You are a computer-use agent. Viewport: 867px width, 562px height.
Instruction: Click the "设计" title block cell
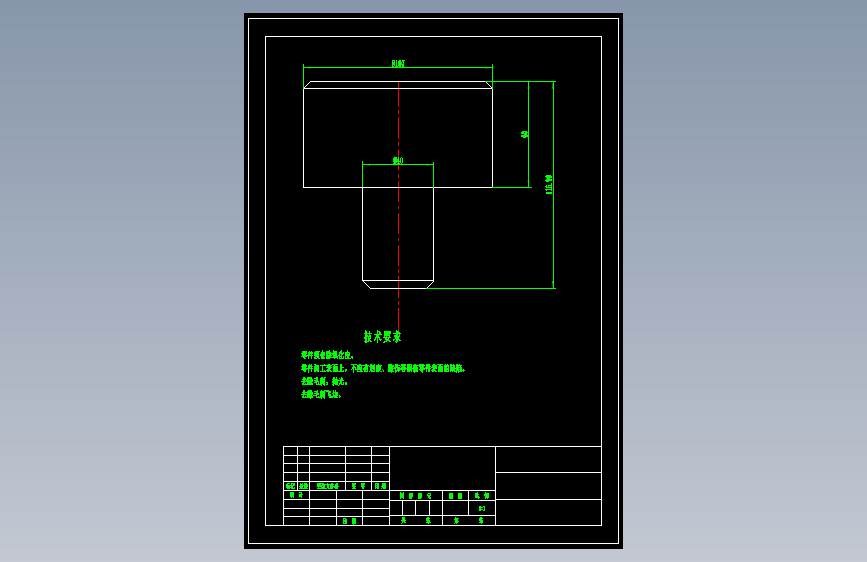296,495
